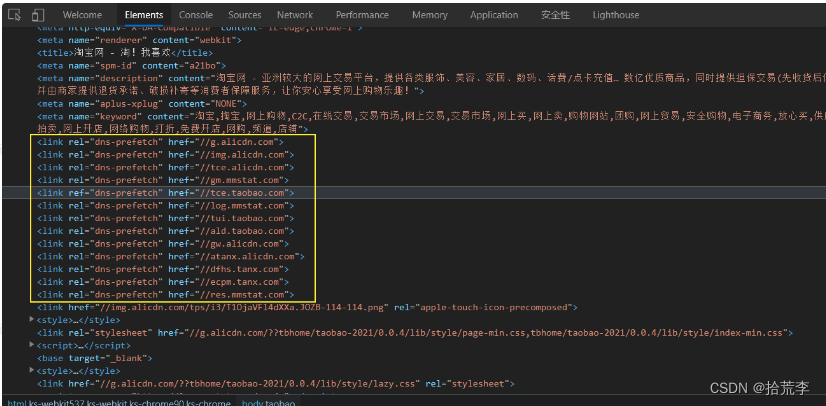826x406 pixels.
Task: Open the Memory tab
Action: coord(430,15)
